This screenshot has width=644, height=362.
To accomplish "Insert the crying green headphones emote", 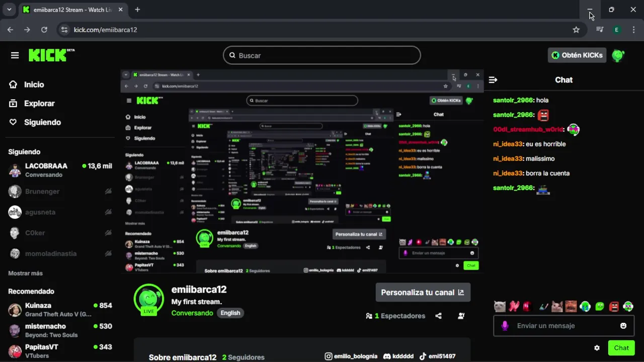I will point(585,306).
